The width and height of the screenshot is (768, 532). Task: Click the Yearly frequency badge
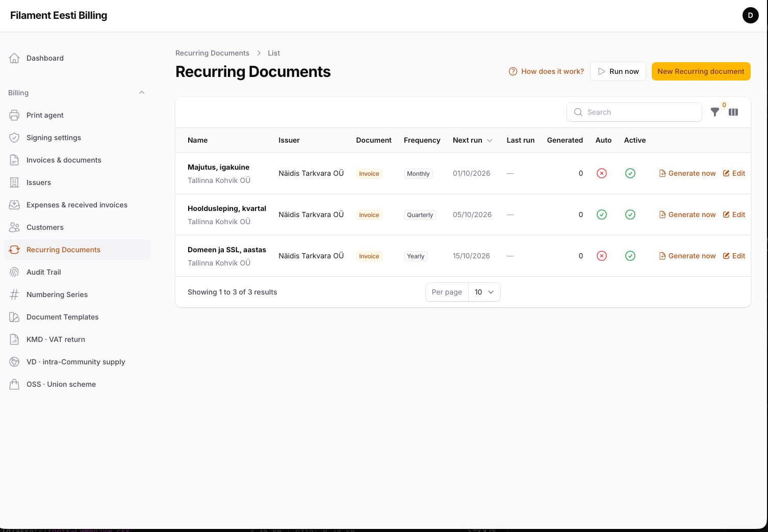[416, 256]
